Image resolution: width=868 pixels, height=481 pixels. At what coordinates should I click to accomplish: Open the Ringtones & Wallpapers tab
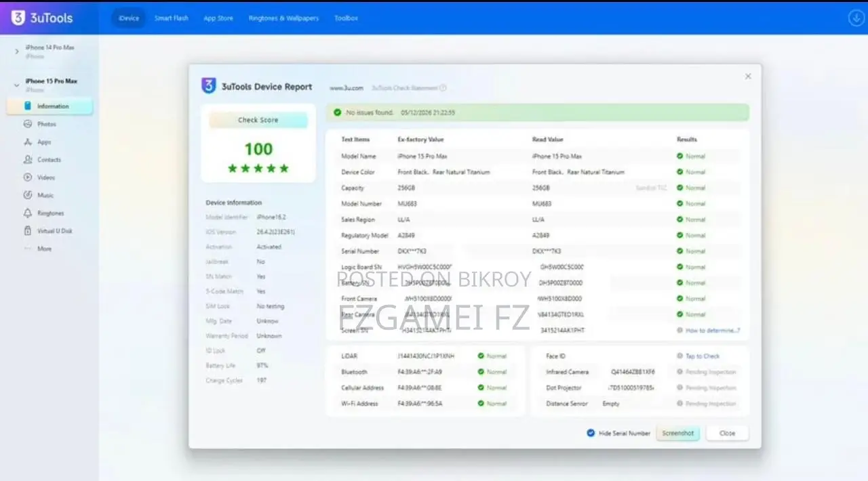pos(283,18)
